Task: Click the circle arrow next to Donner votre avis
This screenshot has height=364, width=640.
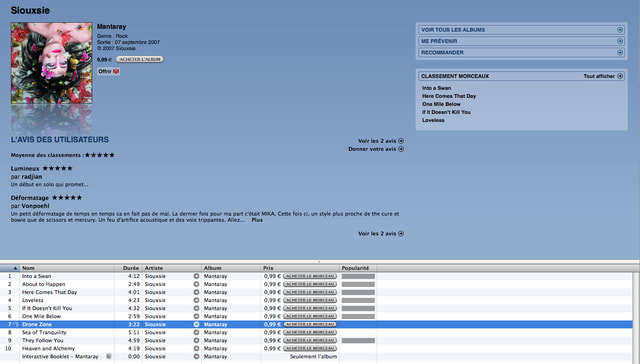Action: coord(401,149)
